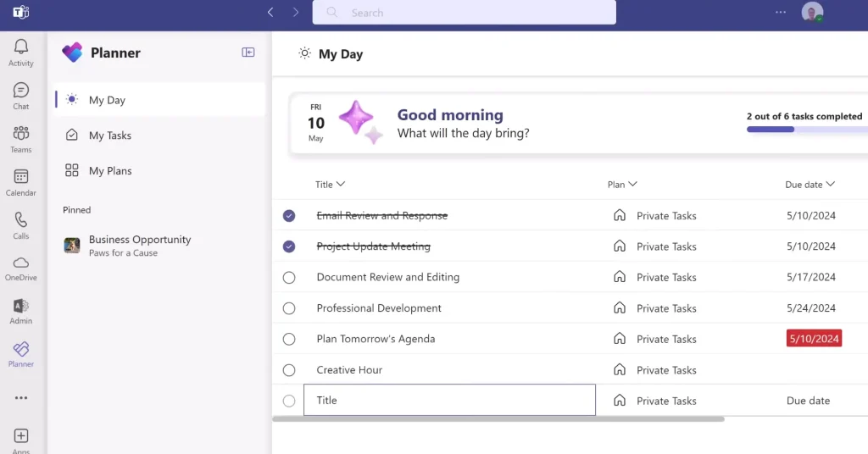This screenshot has width=868, height=454.
Task: Select My Tasks in Planner menu
Action: [110, 136]
